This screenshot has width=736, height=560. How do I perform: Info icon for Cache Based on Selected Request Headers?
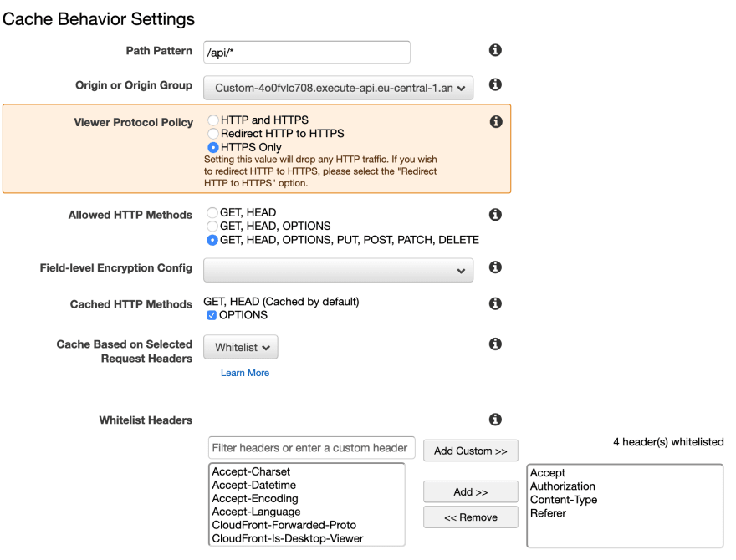click(495, 344)
